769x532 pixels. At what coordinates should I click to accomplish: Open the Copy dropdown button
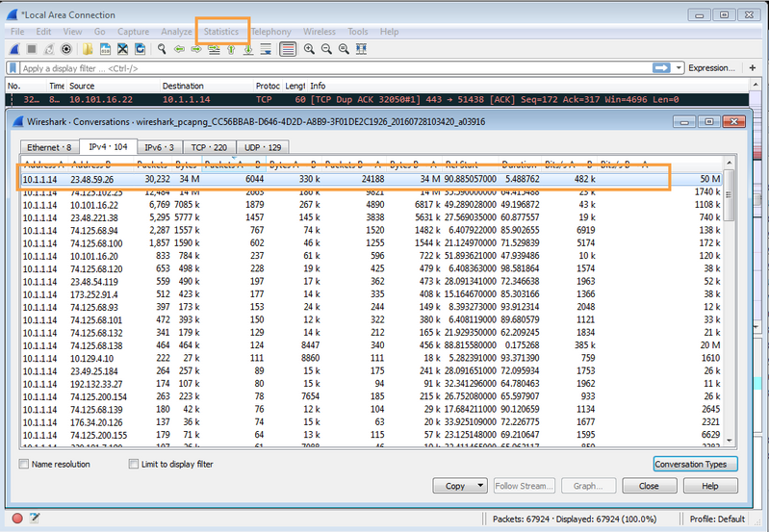[x=459, y=486]
